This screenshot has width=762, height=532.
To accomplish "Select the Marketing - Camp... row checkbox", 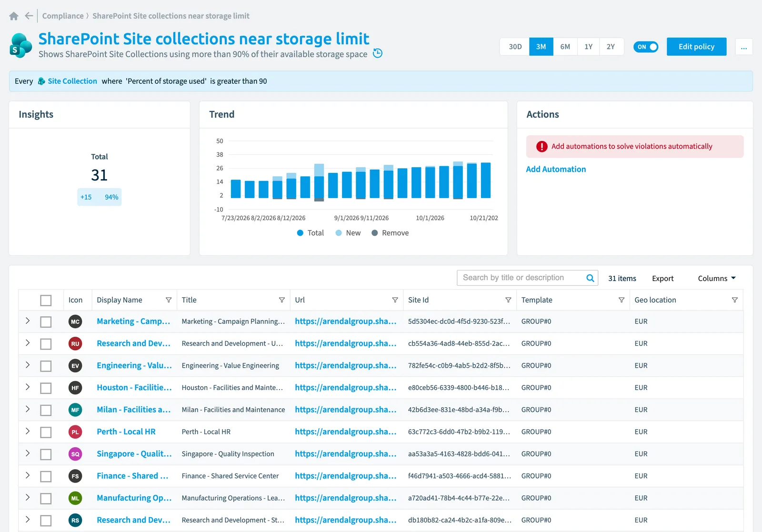I will click(x=46, y=322).
